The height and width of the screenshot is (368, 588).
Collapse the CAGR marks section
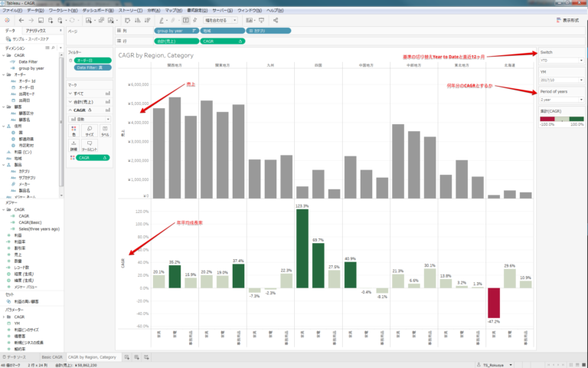click(x=71, y=110)
